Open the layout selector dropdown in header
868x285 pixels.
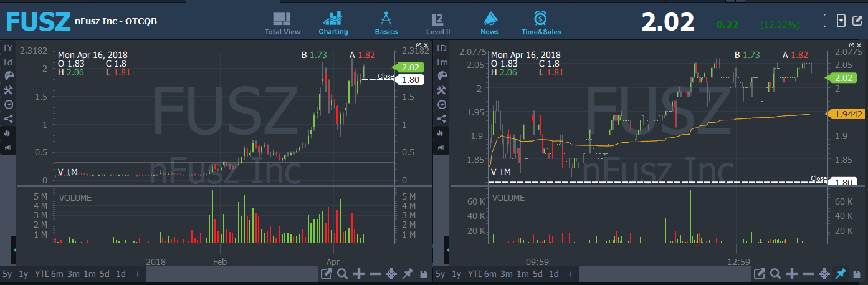(834, 21)
